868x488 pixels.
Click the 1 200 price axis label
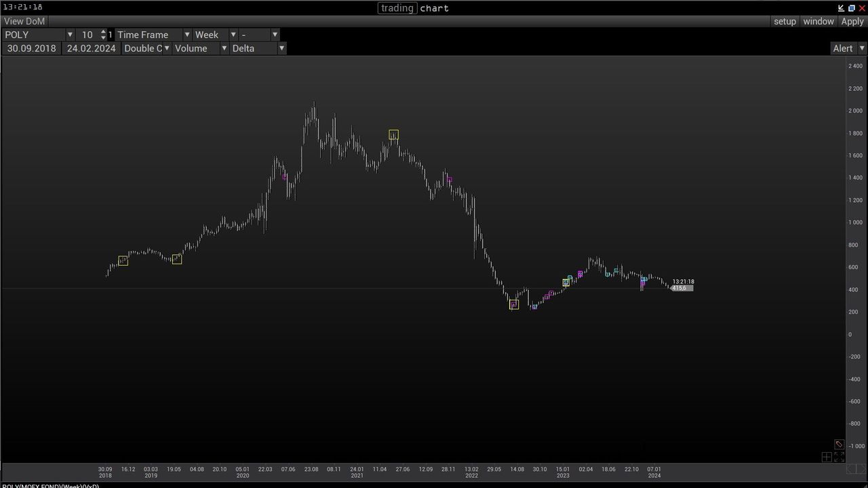pos(855,200)
